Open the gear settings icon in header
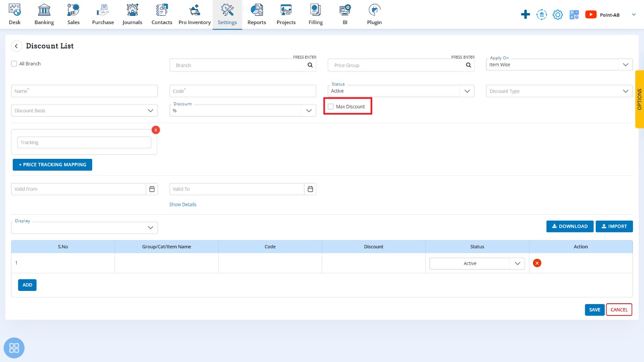 pyautogui.click(x=558, y=14)
